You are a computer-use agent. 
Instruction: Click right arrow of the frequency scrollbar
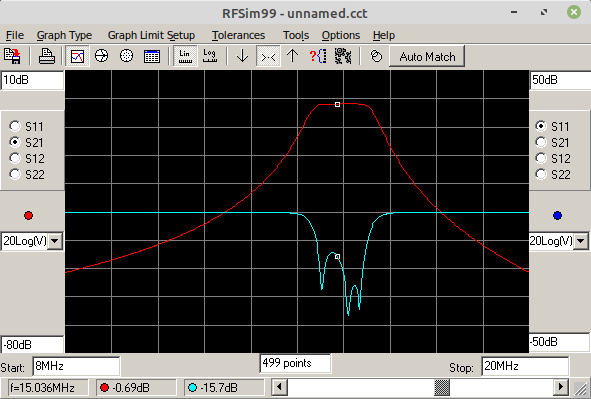coord(561,387)
